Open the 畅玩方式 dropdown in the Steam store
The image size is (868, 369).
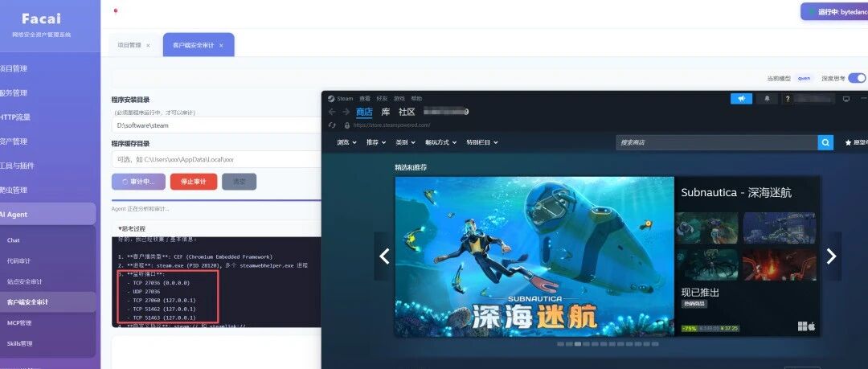tap(440, 142)
